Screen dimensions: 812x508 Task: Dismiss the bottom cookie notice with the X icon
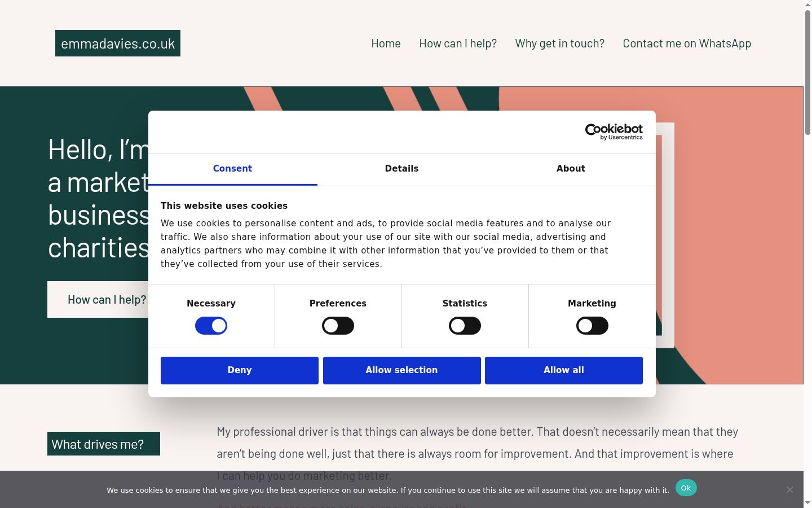(790, 490)
